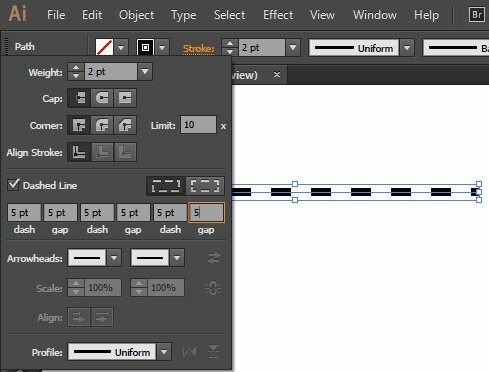This screenshot has height=372, width=489.
Task: Open the Effect menu
Action: 278,15
